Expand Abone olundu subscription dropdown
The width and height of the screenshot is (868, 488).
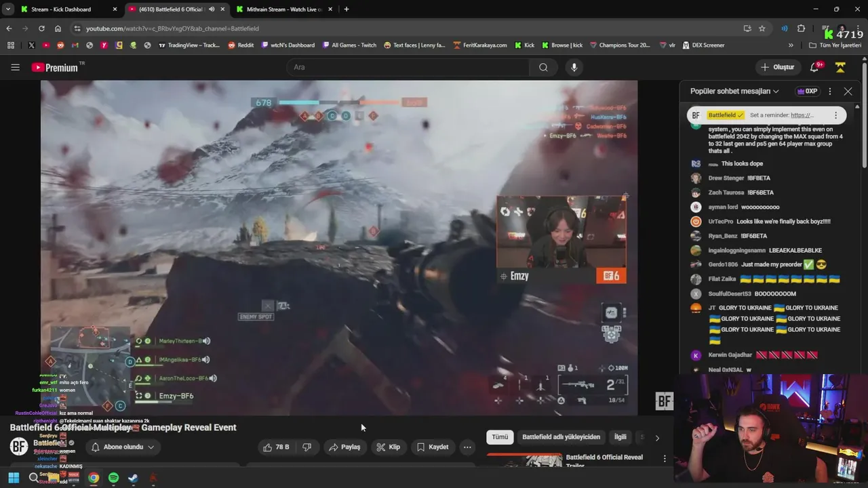click(x=123, y=447)
